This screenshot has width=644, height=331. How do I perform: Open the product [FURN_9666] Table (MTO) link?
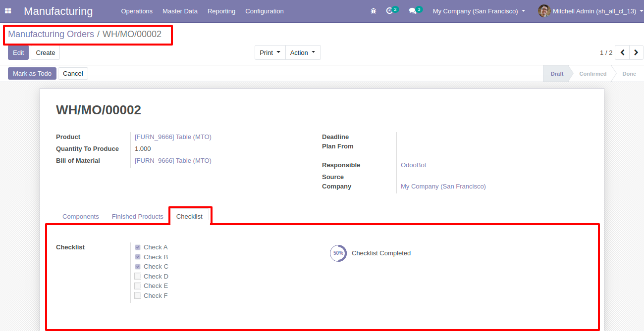173,137
